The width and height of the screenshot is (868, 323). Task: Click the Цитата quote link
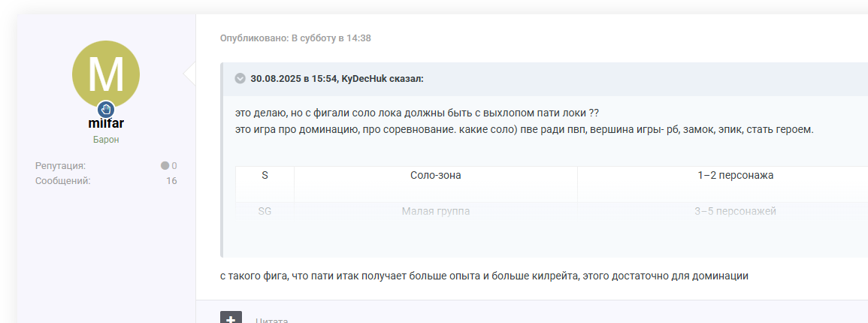pyautogui.click(x=272, y=320)
